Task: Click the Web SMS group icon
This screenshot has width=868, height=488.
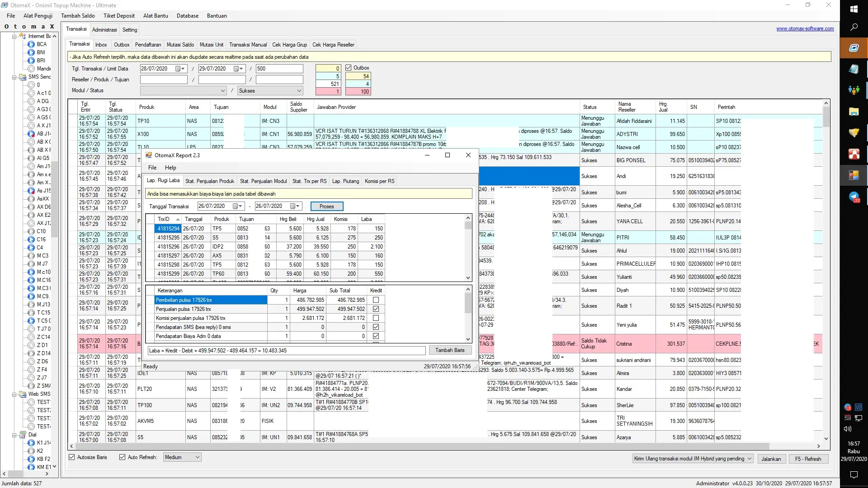Action: click(x=23, y=394)
